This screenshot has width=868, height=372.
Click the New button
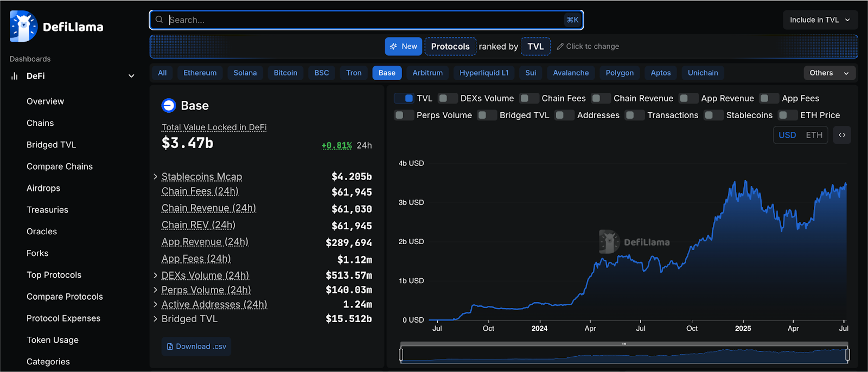pos(404,47)
